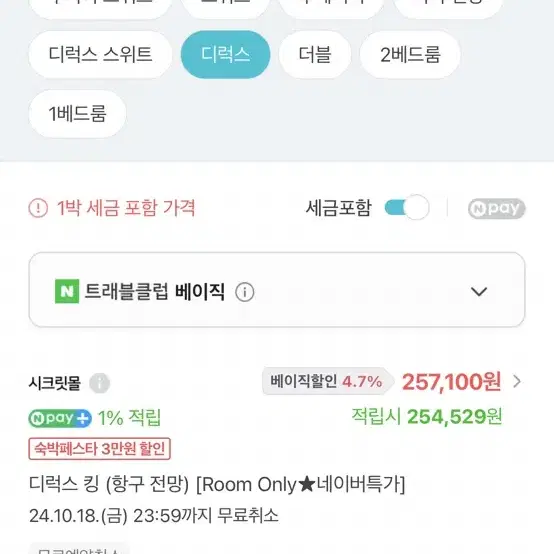Viewport: 554px width, 554px height.
Task: Click the 적립시 254,529원 price text
Action: 426,417
